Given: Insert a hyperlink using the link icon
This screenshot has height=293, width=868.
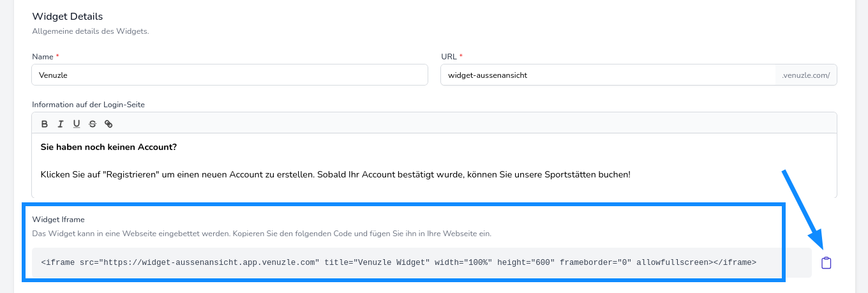Looking at the screenshot, I should (108, 124).
